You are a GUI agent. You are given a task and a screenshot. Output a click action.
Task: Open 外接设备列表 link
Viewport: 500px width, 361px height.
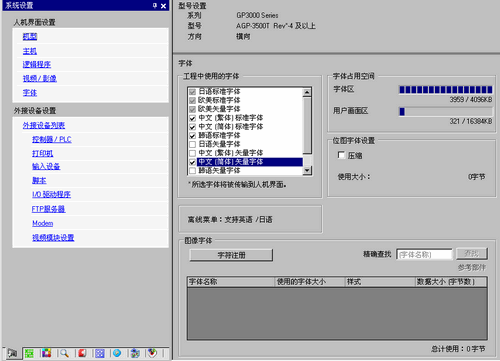44,125
